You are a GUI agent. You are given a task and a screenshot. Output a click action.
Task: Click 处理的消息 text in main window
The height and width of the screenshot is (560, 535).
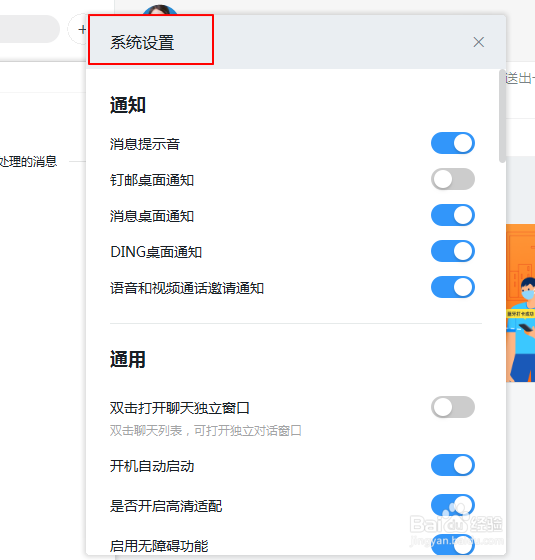[x=28, y=161]
